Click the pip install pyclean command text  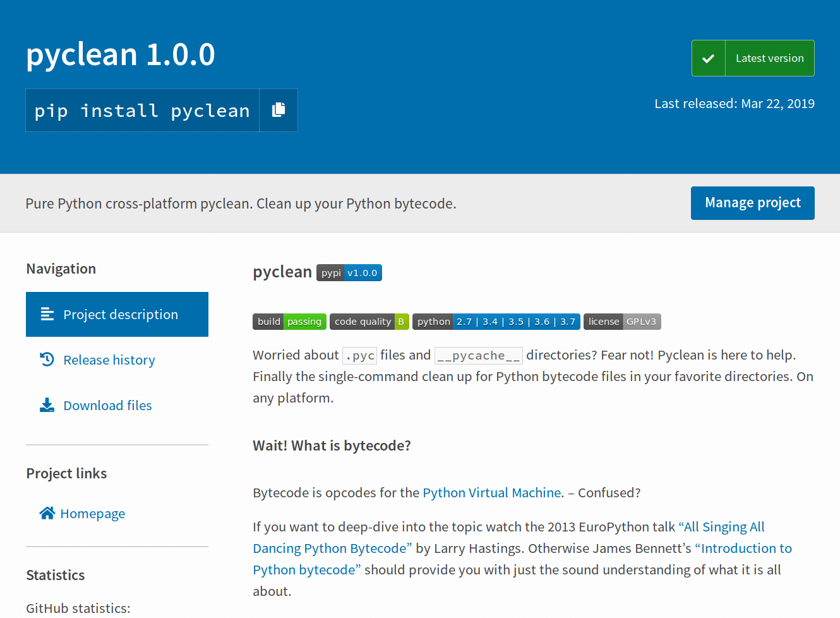pyautogui.click(x=142, y=111)
